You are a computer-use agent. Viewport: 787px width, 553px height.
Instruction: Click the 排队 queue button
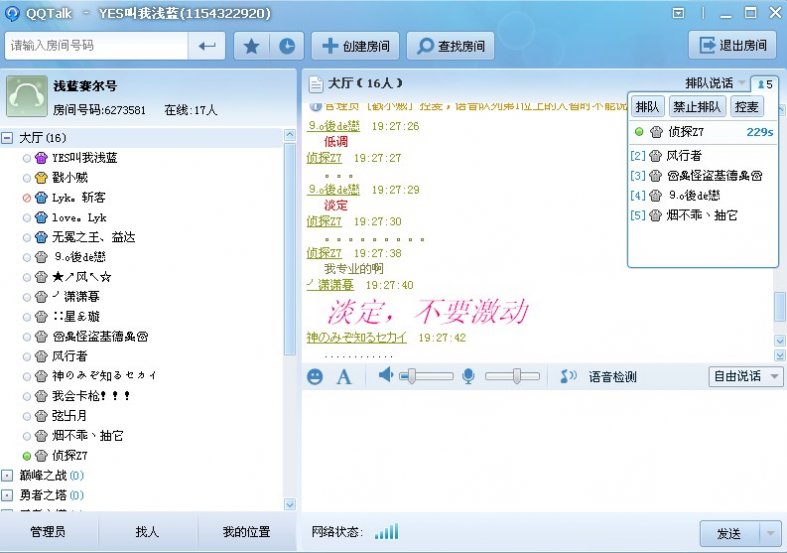click(x=647, y=107)
